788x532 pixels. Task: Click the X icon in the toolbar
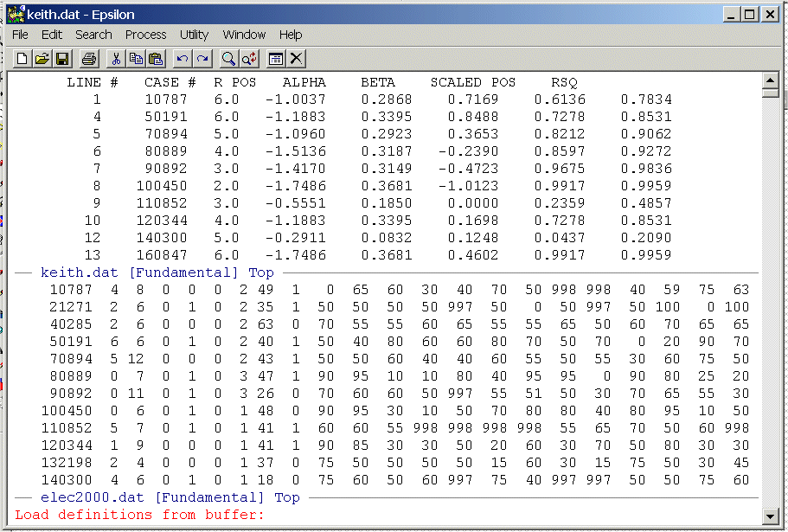[x=296, y=59]
